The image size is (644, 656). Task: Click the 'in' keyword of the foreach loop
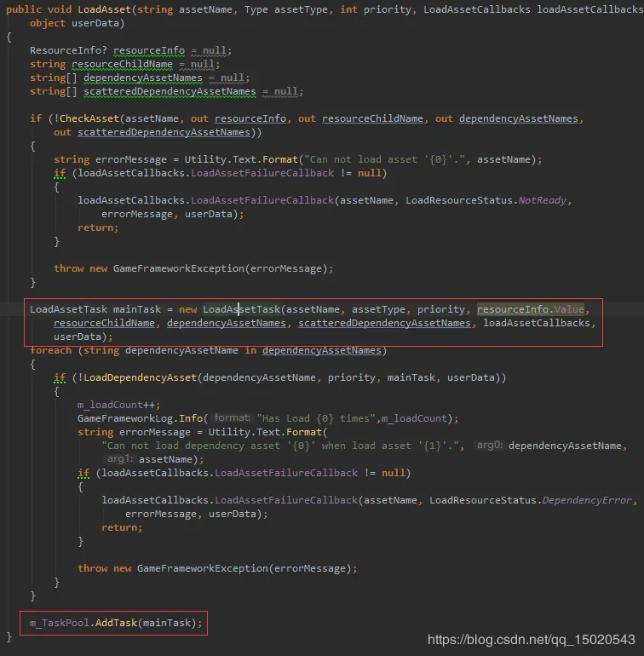tap(250, 350)
